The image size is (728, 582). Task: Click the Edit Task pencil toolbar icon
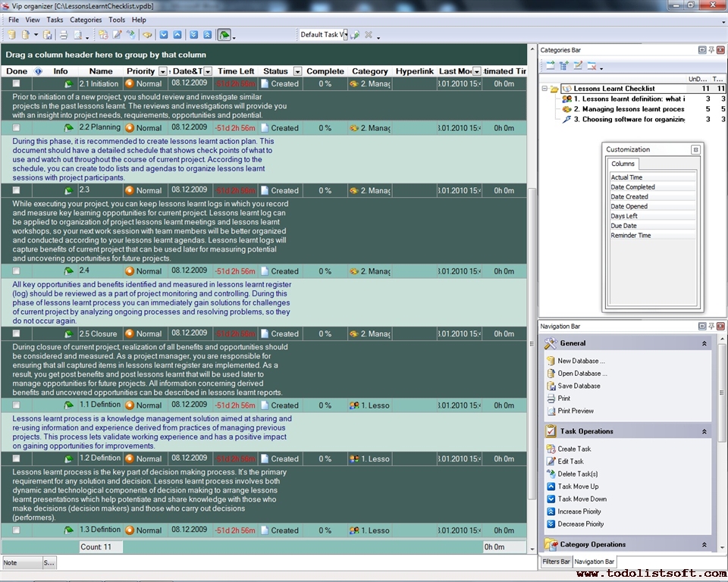click(118, 35)
